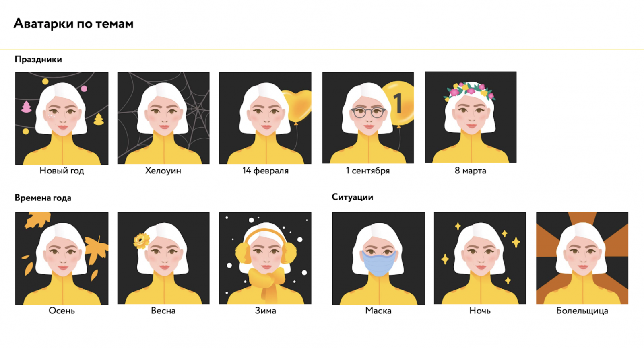
Task: Choose the 8 марта flower wreath avatar
Action: pyautogui.click(x=471, y=117)
